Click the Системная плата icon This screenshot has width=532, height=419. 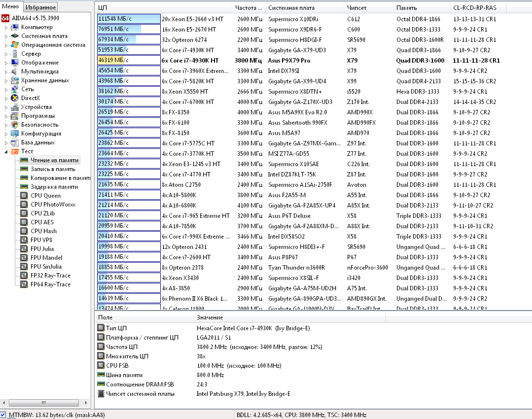click(15, 36)
